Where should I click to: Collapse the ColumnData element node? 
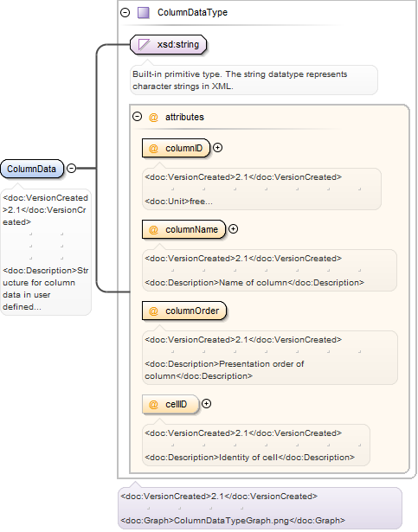pyautogui.click(x=71, y=168)
